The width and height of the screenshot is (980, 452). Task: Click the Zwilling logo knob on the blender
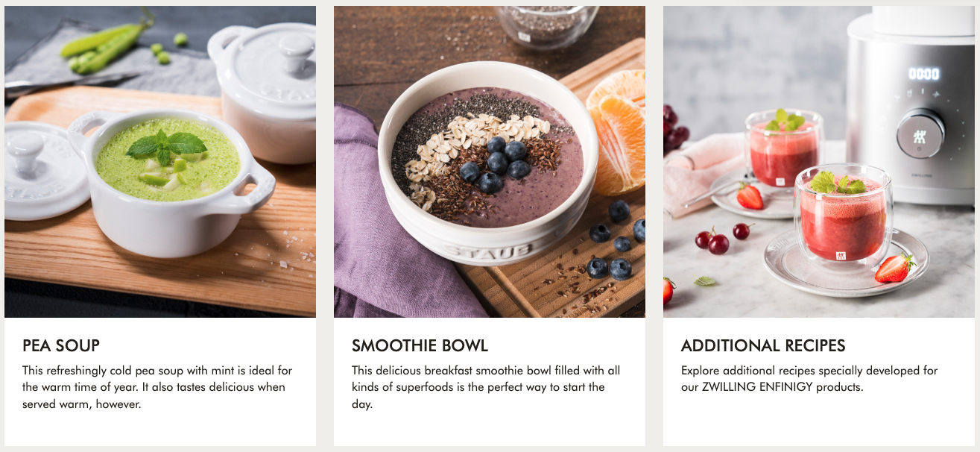point(920,134)
